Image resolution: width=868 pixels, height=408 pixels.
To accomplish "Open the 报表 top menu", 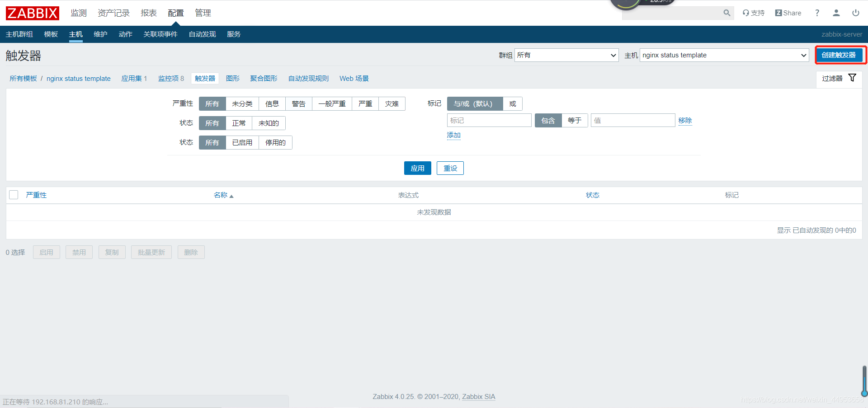I will click(x=149, y=13).
